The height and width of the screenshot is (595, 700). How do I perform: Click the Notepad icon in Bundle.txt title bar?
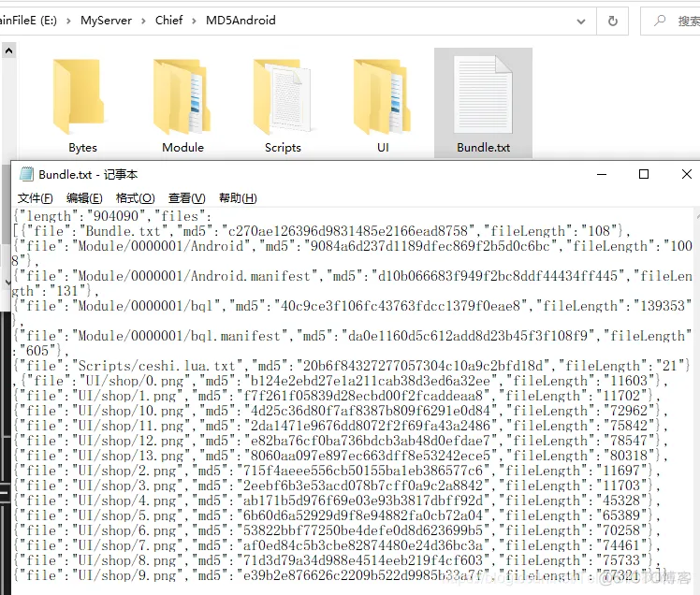(x=27, y=174)
